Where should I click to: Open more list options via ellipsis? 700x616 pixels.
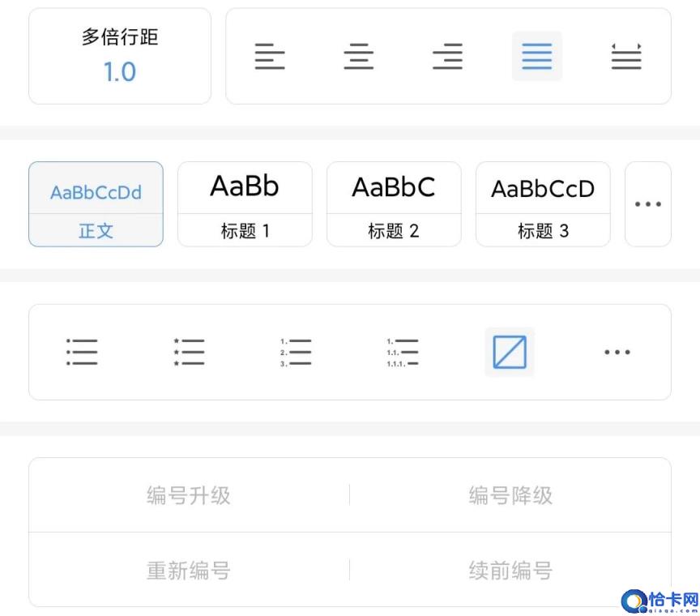(x=617, y=352)
